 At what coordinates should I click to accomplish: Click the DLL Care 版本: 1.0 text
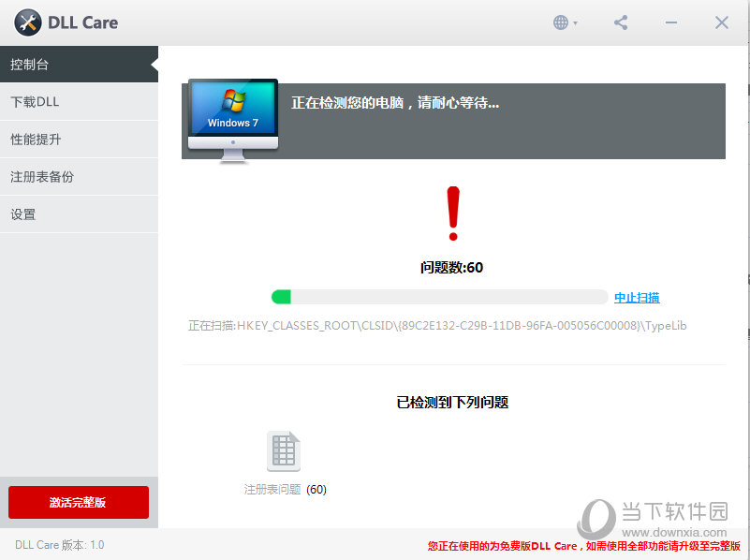[59, 545]
